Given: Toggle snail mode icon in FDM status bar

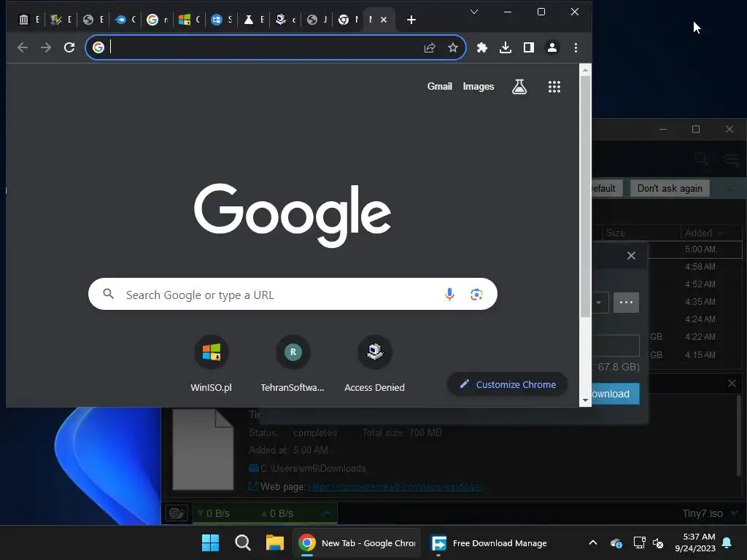Looking at the screenshot, I should [177, 513].
